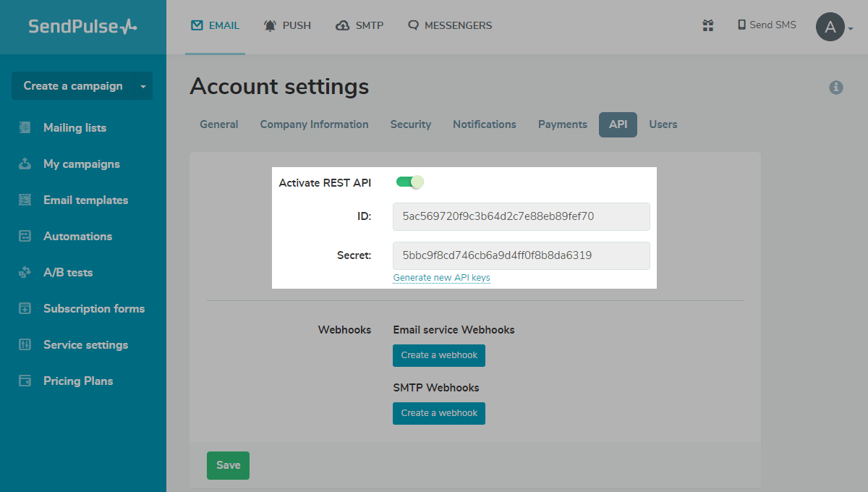Click the SendPulse logo

(x=82, y=27)
